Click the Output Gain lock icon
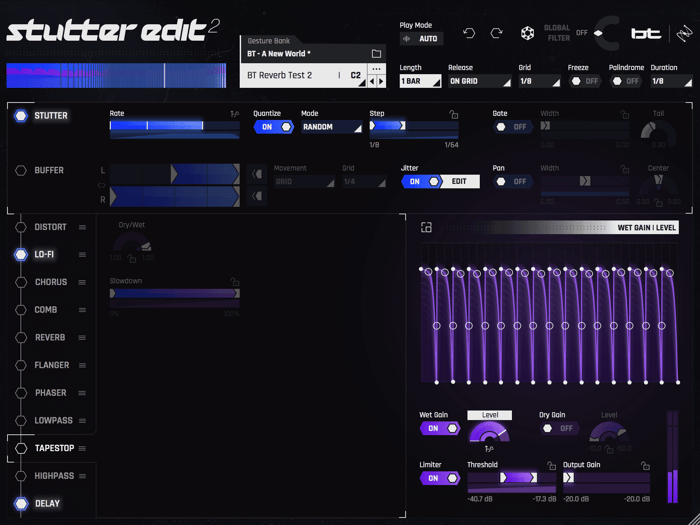The height and width of the screenshot is (525, 700). point(645,466)
